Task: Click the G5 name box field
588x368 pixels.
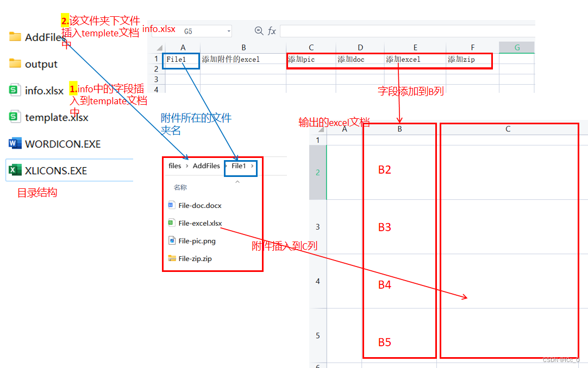Action: 192,31
